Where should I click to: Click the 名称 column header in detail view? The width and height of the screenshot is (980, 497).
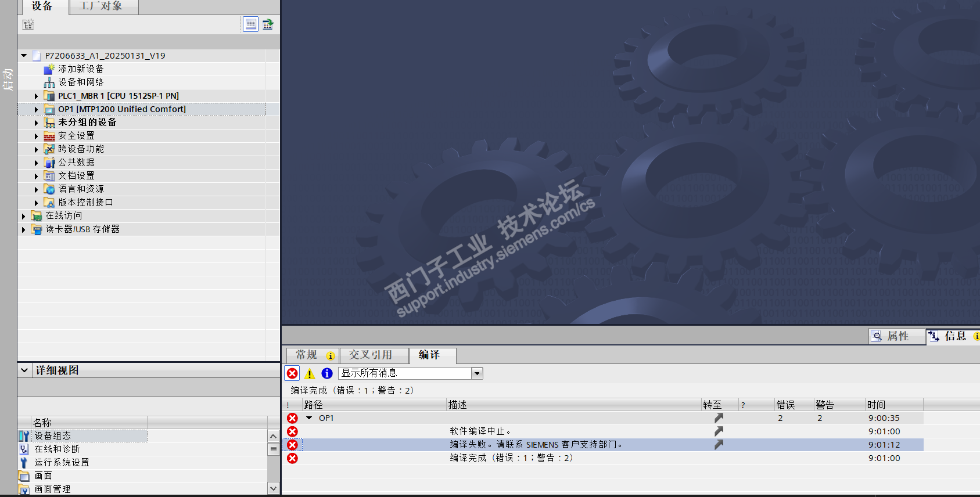pyautogui.click(x=89, y=422)
